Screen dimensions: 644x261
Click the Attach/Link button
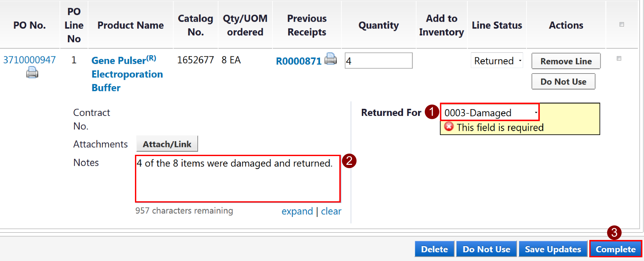click(167, 144)
